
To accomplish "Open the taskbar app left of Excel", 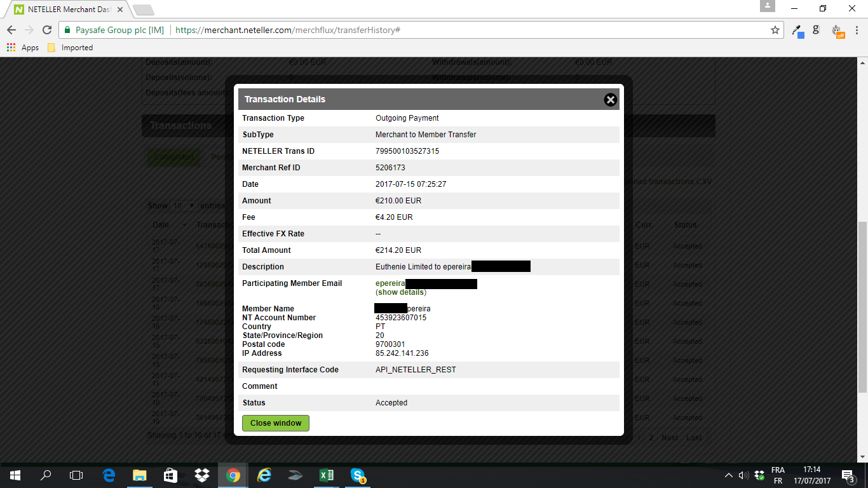I will tap(295, 475).
